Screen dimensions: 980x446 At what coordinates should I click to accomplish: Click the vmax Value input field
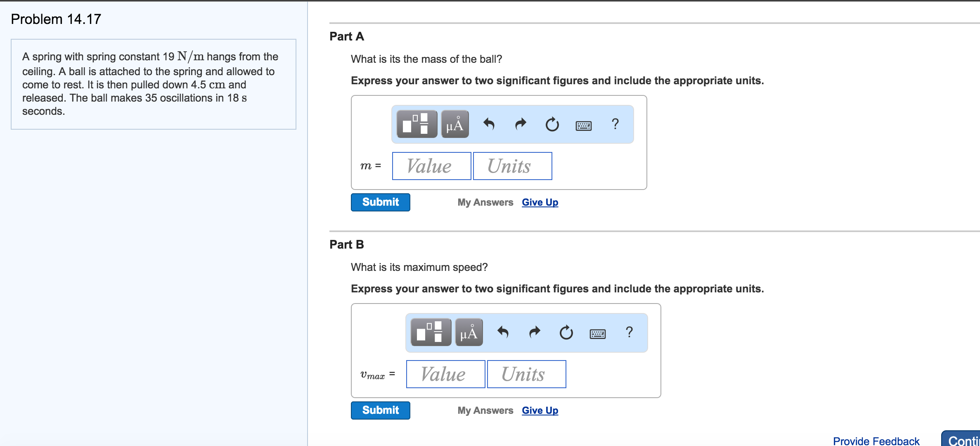[445, 374]
